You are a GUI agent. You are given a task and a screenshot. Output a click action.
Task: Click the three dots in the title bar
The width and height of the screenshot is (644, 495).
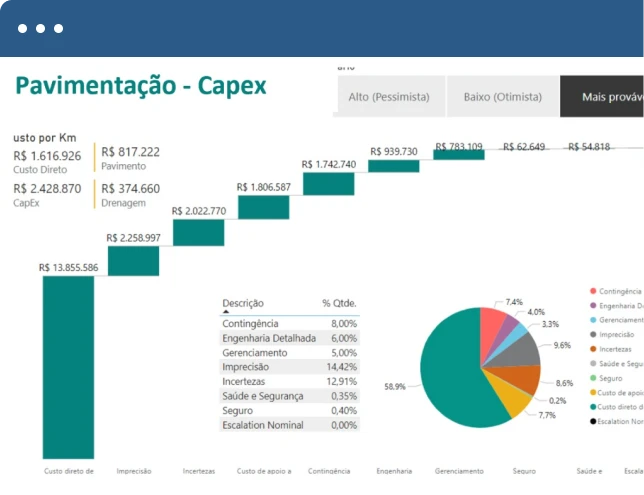tap(40, 28)
